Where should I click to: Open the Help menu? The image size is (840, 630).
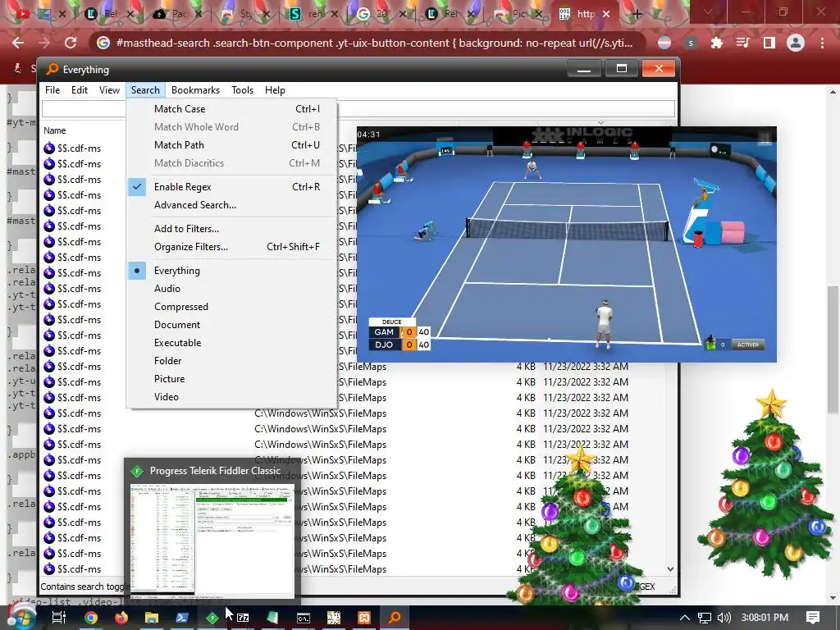click(275, 90)
